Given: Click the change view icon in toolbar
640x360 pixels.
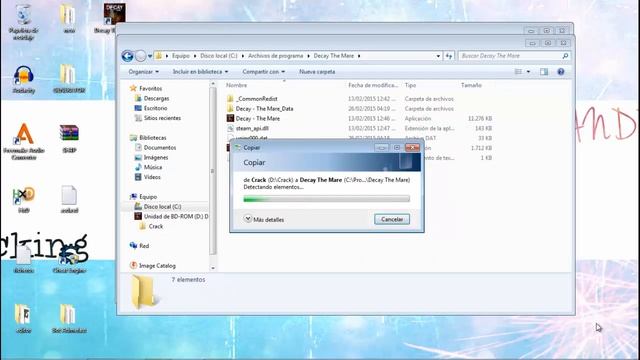Looking at the screenshot, I should [x=518, y=72].
